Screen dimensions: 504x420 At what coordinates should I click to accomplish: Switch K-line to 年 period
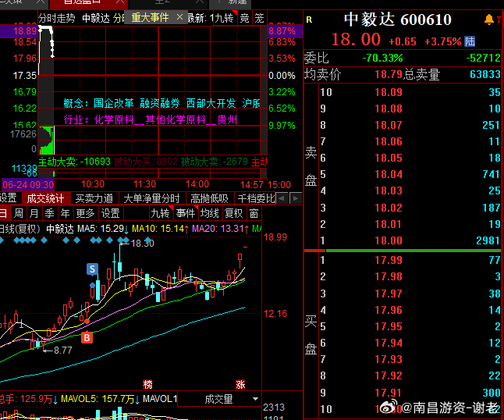65,213
